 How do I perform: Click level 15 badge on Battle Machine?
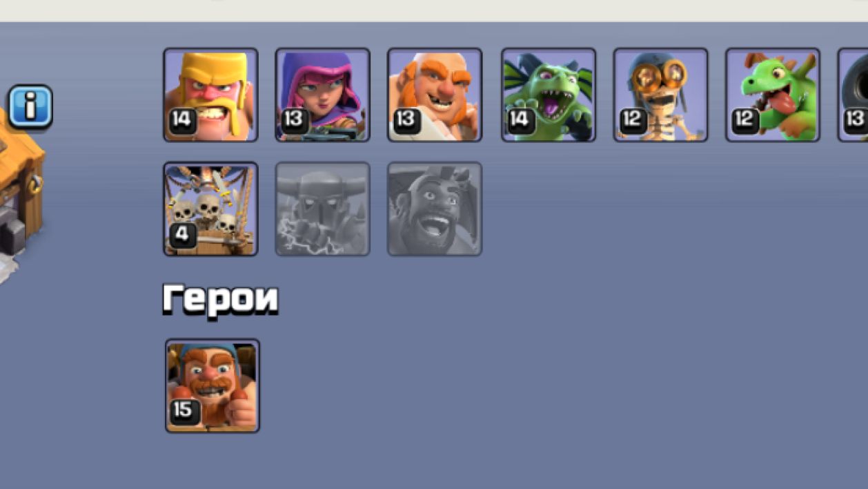(184, 411)
